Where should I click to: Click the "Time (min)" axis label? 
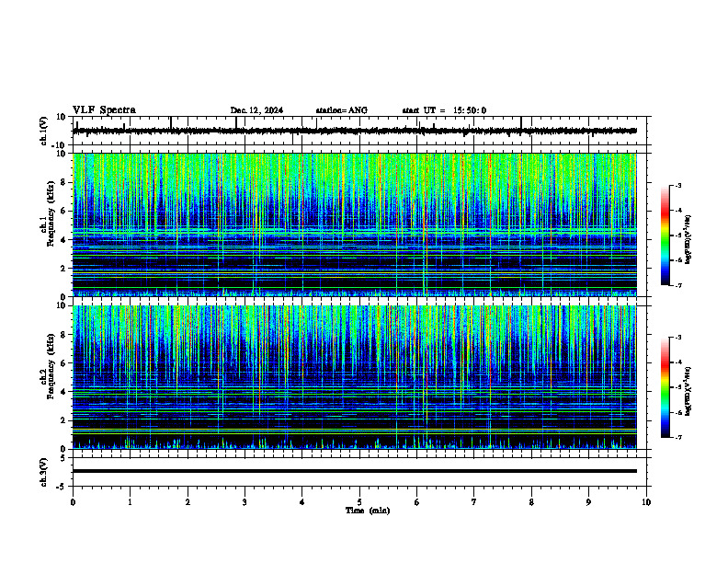(368, 511)
